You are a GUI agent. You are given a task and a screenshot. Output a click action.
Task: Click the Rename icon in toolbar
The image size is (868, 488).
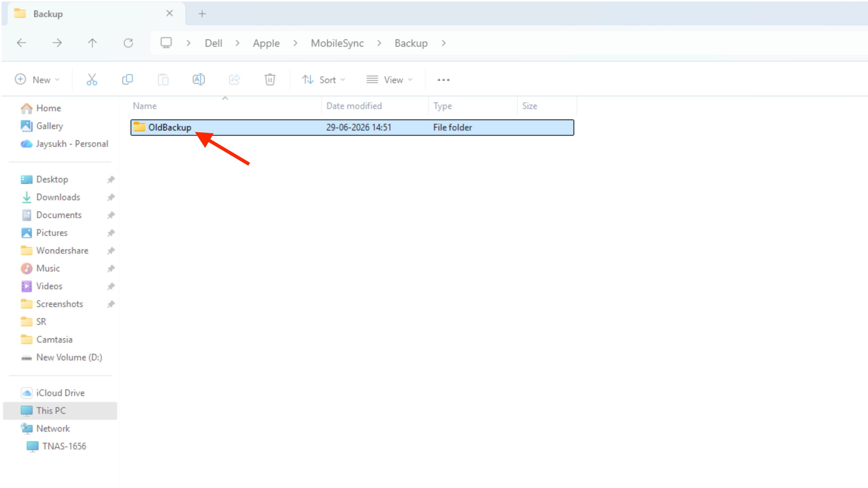199,80
